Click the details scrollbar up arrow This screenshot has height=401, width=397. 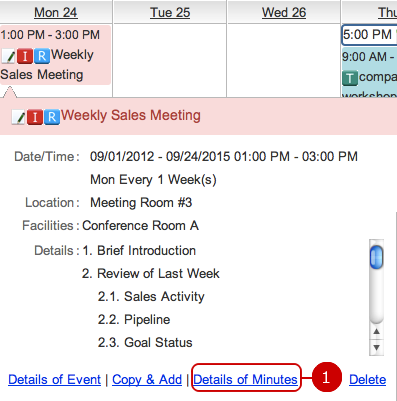pyautogui.click(x=377, y=331)
